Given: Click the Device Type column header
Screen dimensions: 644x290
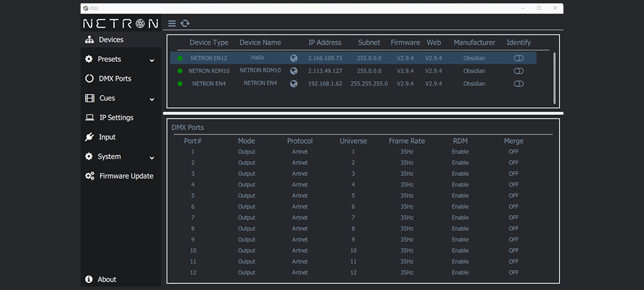Looking at the screenshot, I should (x=209, y=43).
